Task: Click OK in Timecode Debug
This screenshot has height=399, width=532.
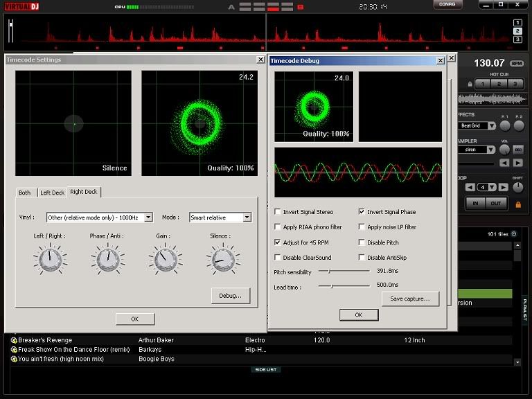Action: click(359, 315)
